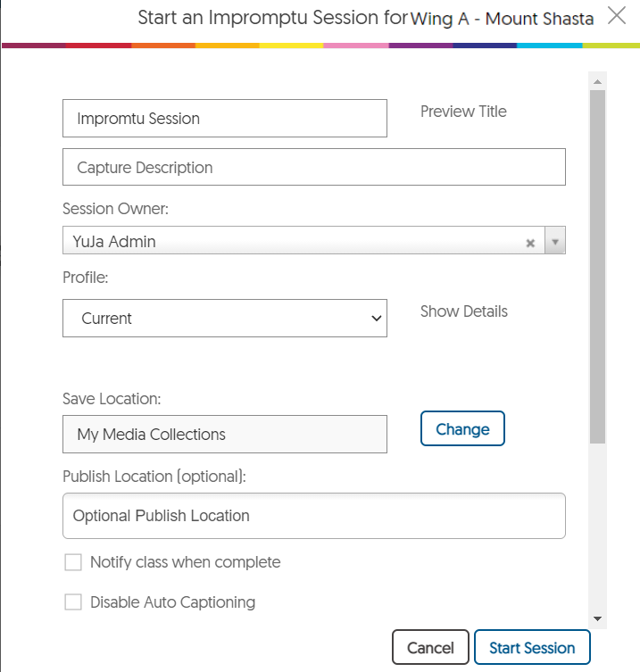The height and width of the screenshot is (672, 640).
Task: Check Disable Auto Captioning option
Action: (x=73, y=602)
